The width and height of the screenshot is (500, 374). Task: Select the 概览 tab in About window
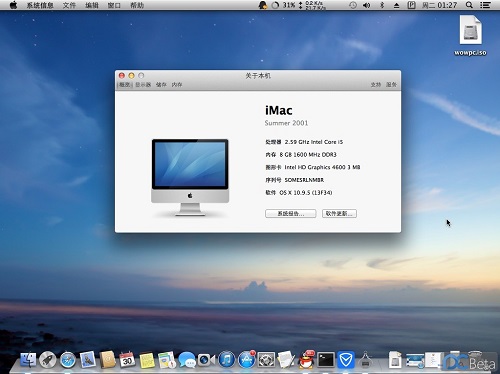(125, 85)
